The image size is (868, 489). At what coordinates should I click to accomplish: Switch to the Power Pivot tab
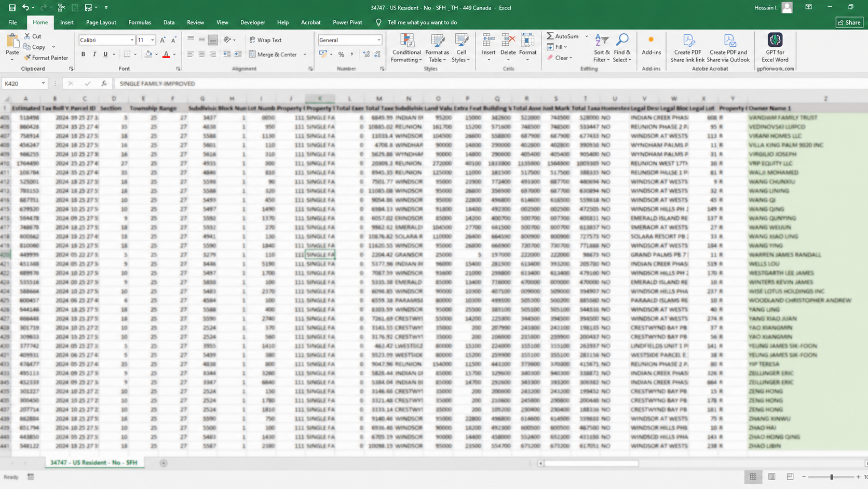[x=347, y=22]
